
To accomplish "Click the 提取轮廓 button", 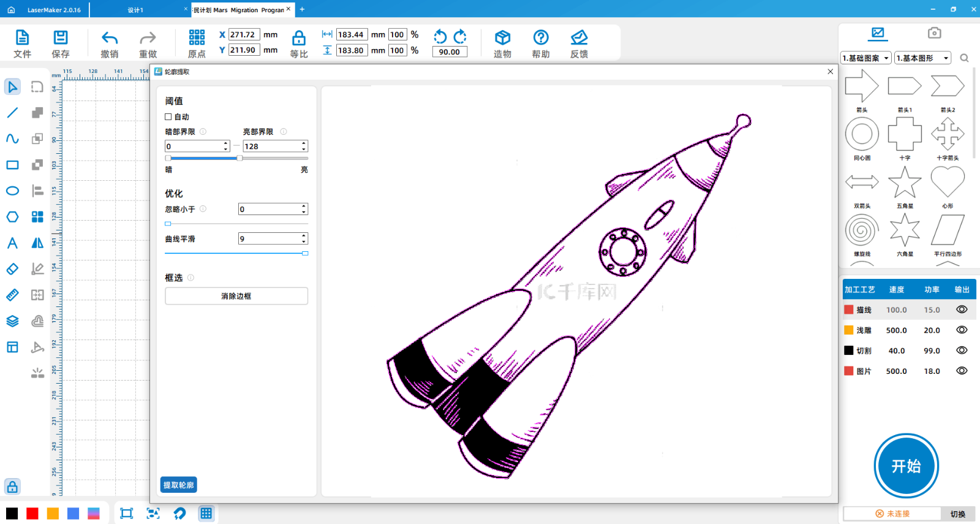I will (178, 485).
